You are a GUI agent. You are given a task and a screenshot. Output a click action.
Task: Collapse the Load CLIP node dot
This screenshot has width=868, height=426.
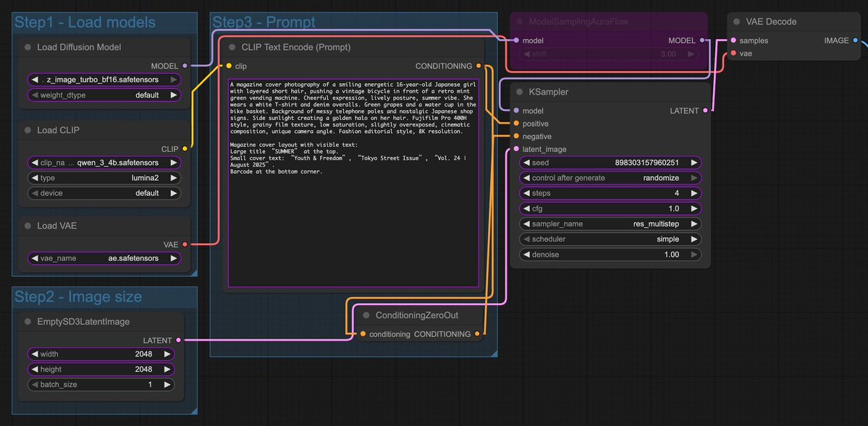pos(27,131)
